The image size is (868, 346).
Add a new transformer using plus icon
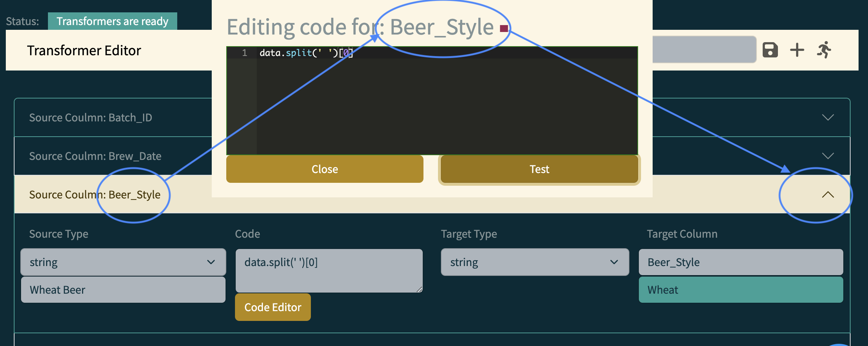pos(797,49)
